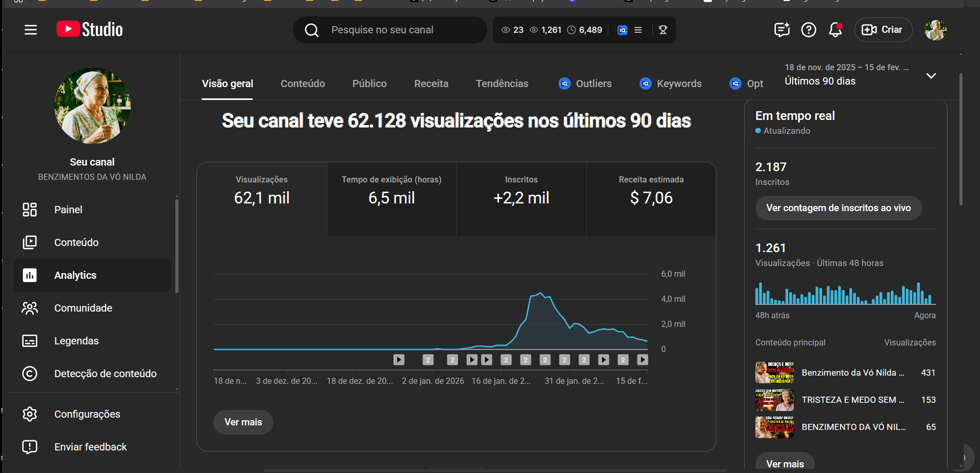Select Analytics in the sidebar
Screen dimensions: 980x473
[x=92, y=275]
